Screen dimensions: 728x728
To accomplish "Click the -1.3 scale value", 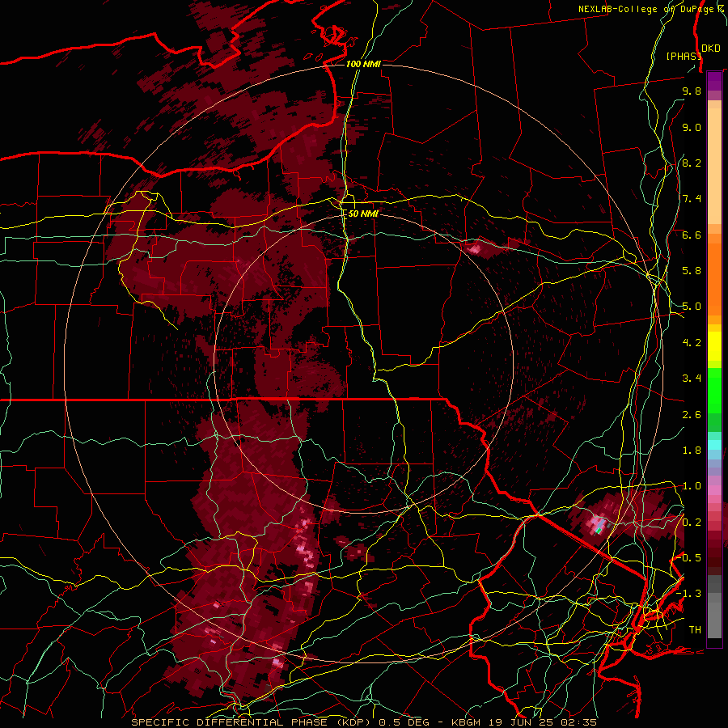I will tap(689, 595).
